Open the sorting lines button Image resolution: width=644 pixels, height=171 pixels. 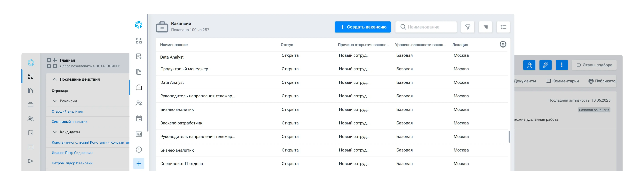pyautogui.click(x=485, y=27)
